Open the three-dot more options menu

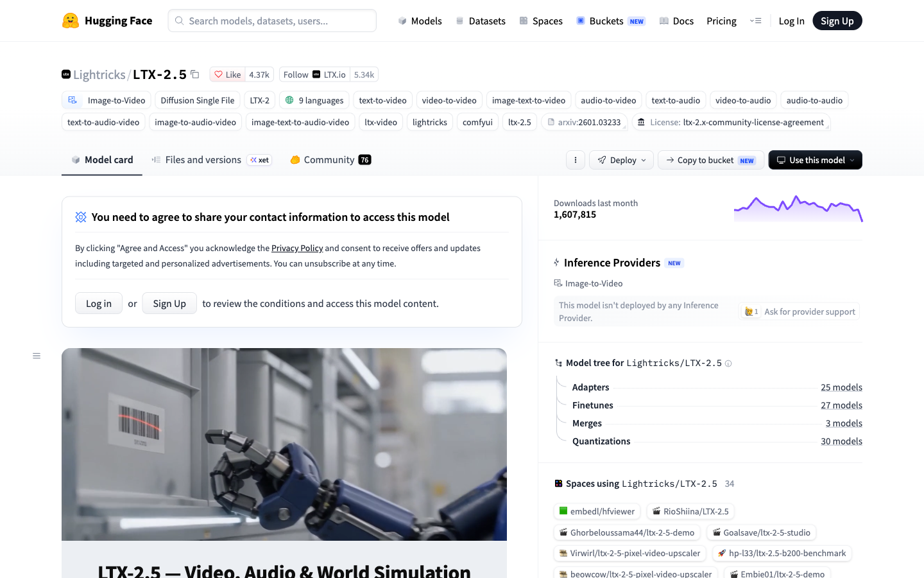tap(576, 160)
